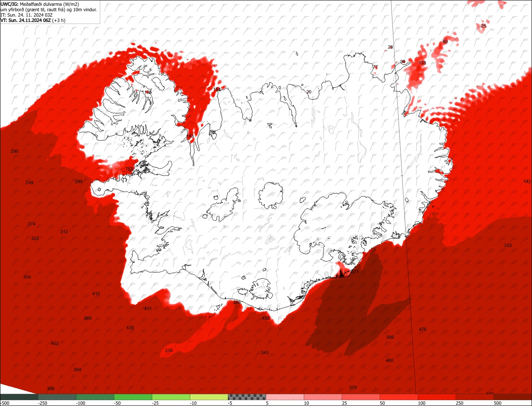The height and width of the screenshot is (406, 532).
Task: Click the map value 290
Action: (15, 151)
